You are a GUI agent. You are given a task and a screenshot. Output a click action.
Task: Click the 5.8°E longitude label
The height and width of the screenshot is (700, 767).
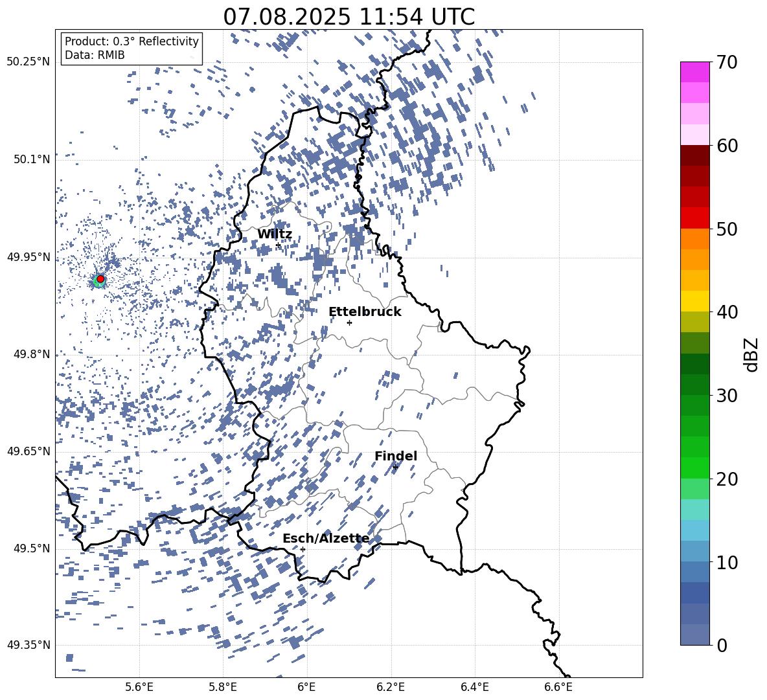[223, 687]
